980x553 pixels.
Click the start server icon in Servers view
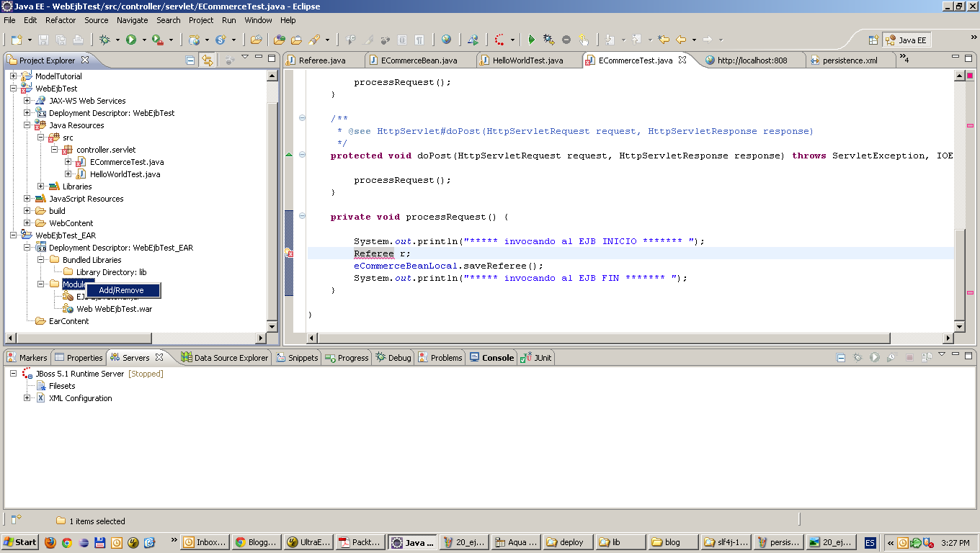[874, 356]
